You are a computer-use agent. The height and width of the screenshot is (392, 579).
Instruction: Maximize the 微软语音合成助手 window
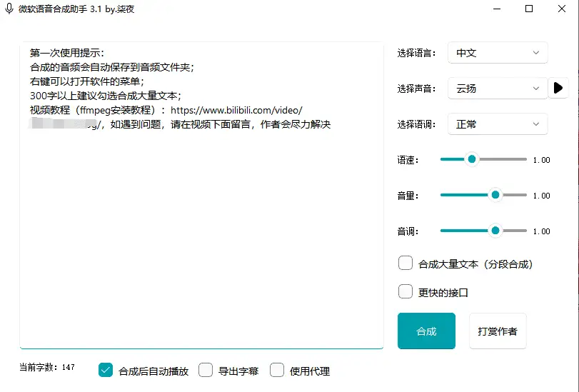coord(529,9)
